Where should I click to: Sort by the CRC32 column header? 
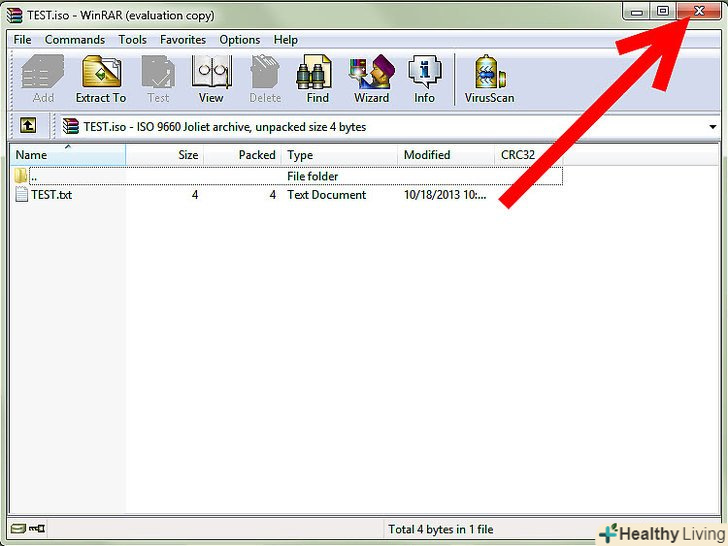point(529,155)
